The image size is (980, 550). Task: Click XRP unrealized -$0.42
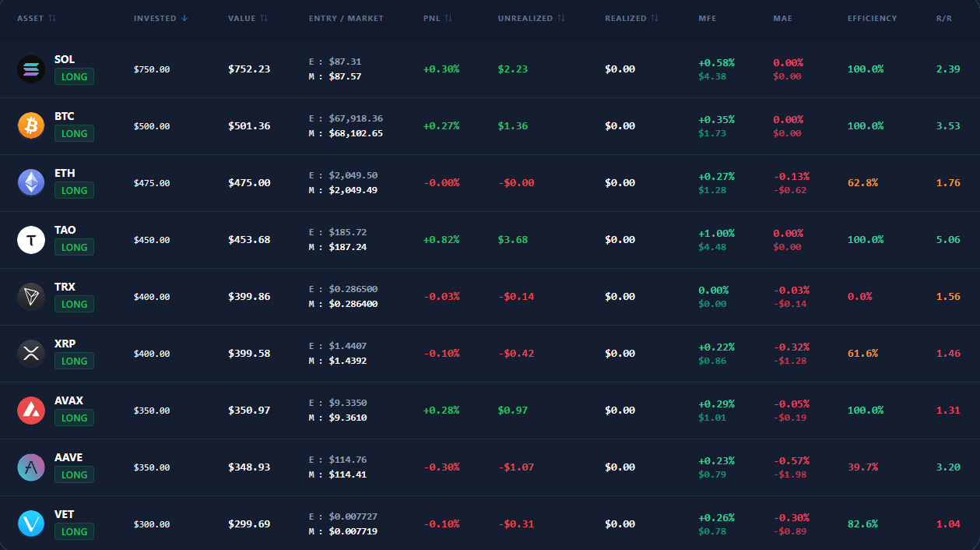click(x=516, y=354)
